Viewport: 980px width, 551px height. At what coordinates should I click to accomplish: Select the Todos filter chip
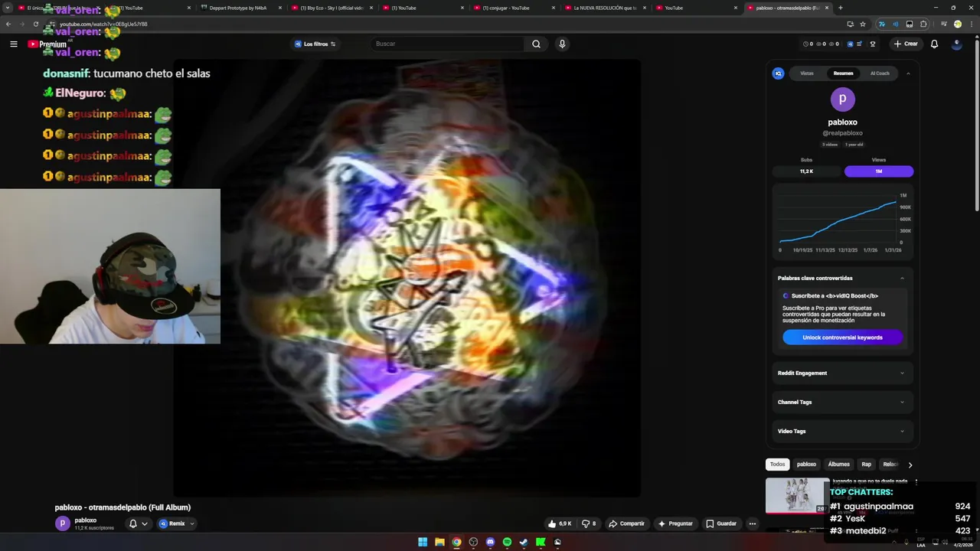777,465
